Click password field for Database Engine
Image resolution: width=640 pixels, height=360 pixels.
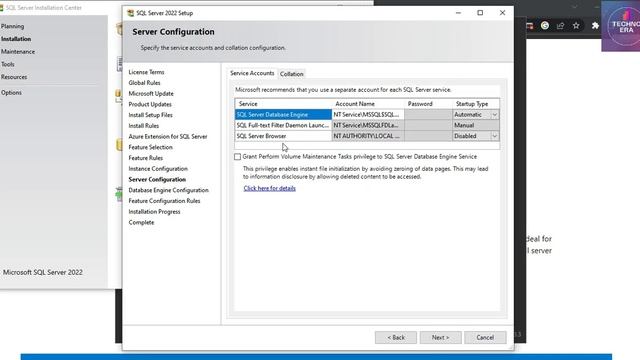pos(428,115)
